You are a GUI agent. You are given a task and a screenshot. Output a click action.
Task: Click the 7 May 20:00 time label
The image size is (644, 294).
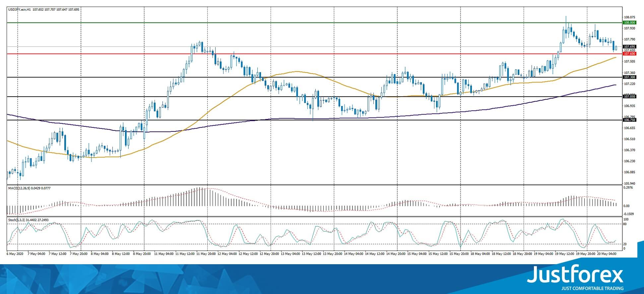[79, 254]
